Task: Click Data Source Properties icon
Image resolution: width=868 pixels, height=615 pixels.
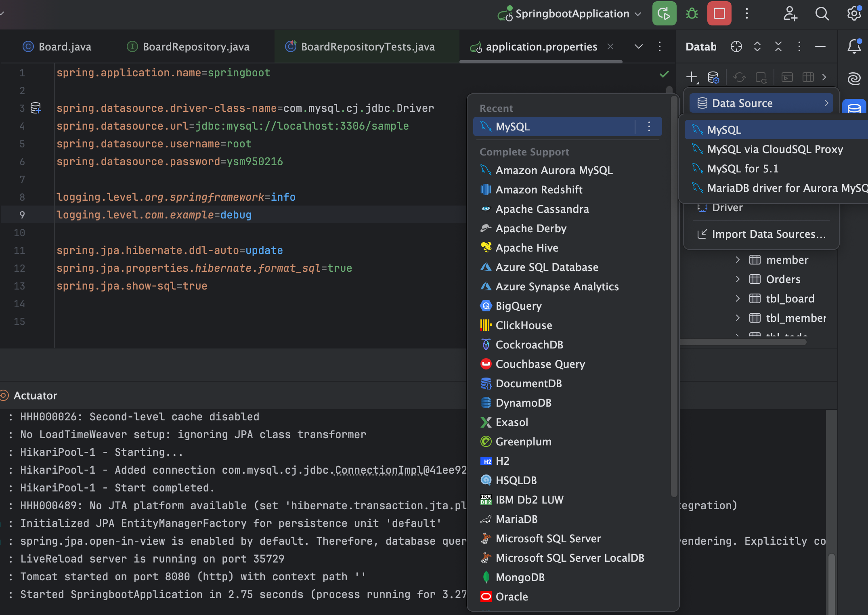Action: tap(713, 77)
